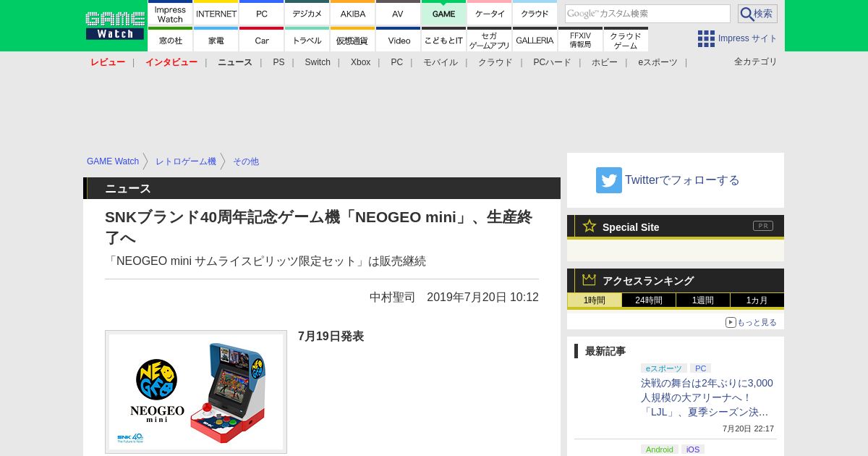Open トラベル Watch tab
Image resolution: width=868 pixels, height=456 pixels.
(x=307, y=40)
